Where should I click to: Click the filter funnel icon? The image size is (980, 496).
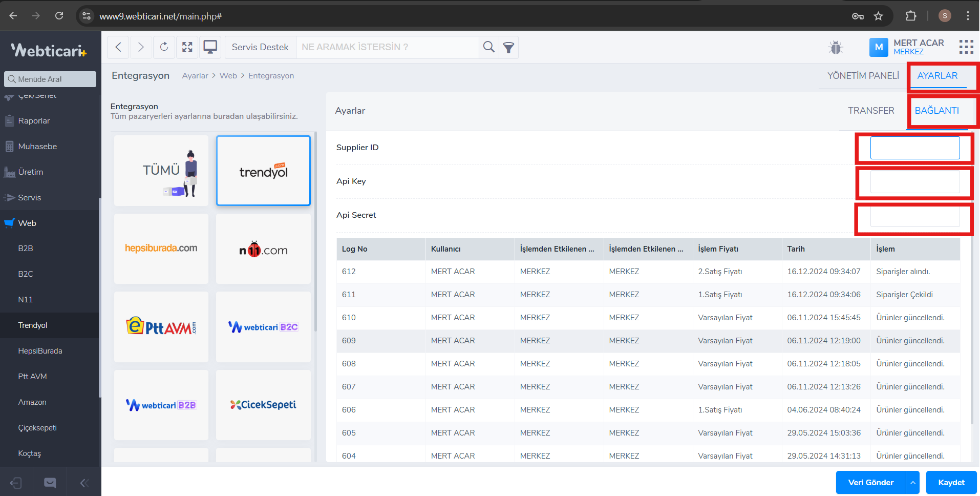coord(508,48)
